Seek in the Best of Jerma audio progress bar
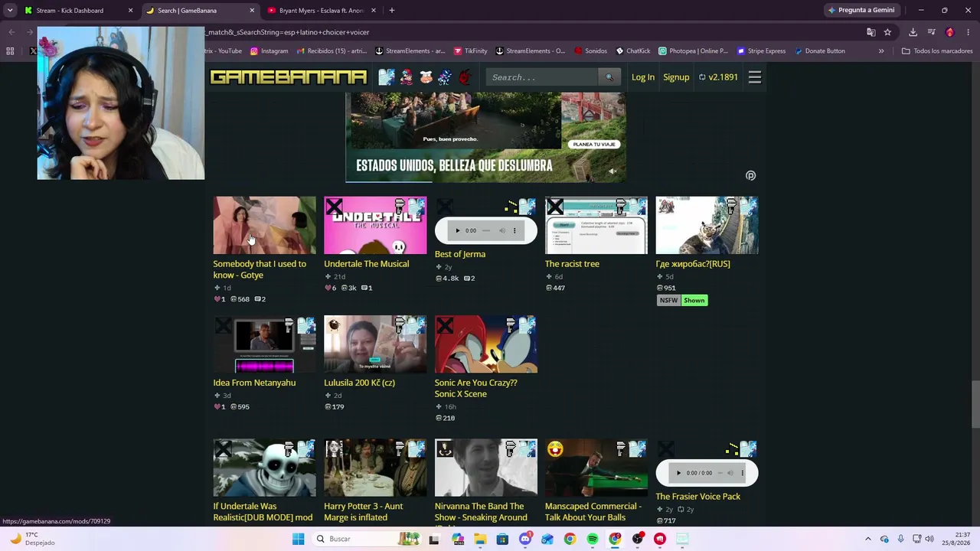Screen dimensions: 980x551 (485, 230)
